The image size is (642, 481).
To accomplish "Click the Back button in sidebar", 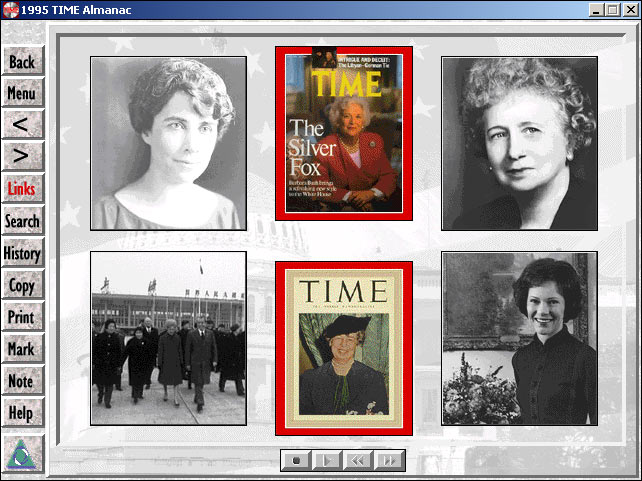I will (x=22, y=62).
